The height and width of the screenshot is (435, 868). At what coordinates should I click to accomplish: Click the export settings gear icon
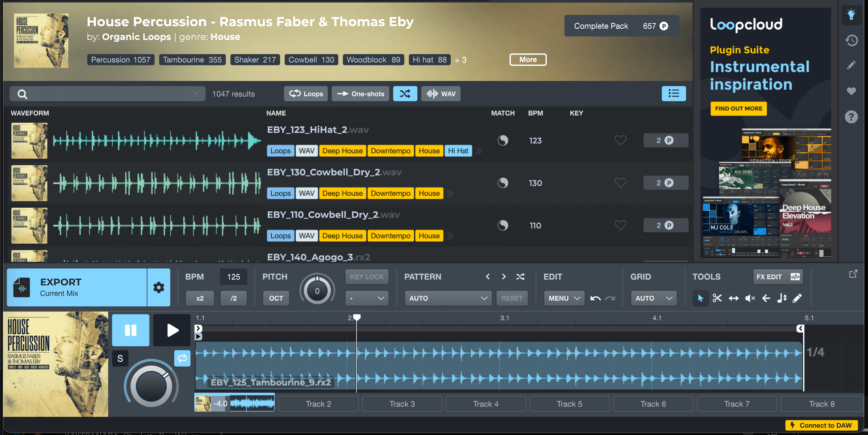coord(159,288)
